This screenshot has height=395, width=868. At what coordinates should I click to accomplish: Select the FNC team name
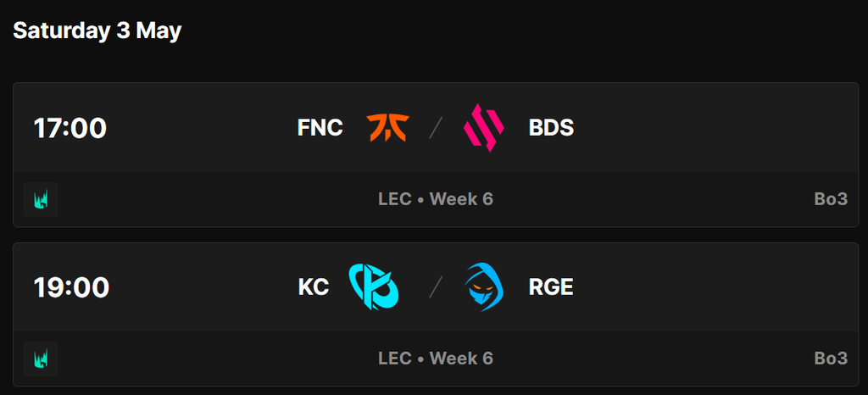point(320,128)
